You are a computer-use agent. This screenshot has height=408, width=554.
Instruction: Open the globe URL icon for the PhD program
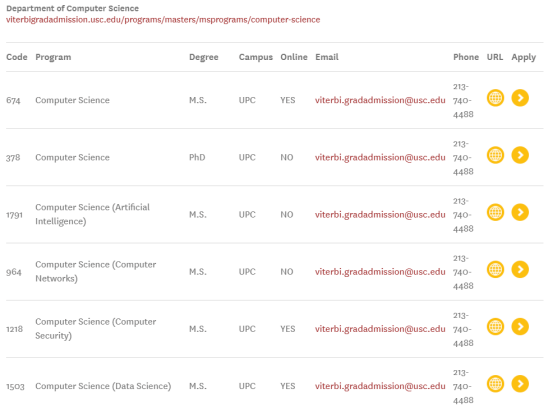[x=495, y=155]
